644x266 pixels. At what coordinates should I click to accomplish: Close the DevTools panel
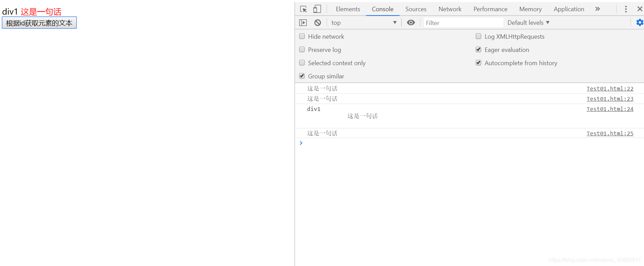(x=640, y=9)
